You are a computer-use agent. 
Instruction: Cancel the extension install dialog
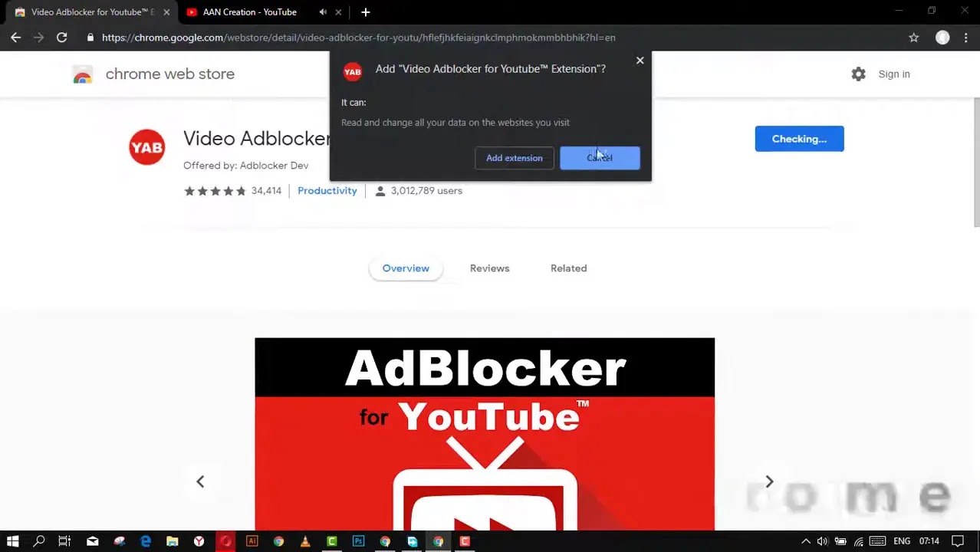tap(600, 158)
